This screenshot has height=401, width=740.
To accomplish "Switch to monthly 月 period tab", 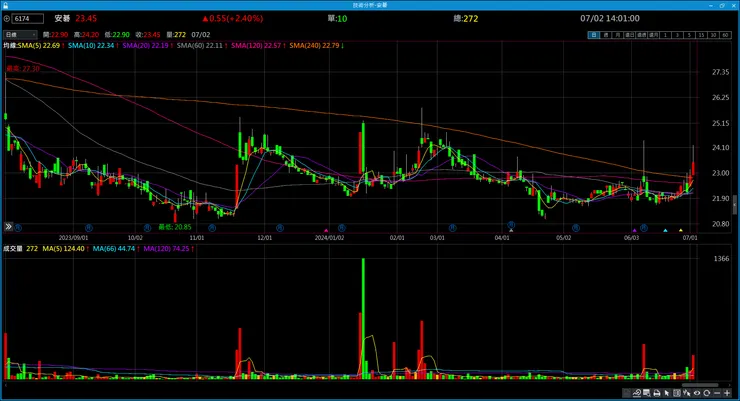I will coord(618,35).
